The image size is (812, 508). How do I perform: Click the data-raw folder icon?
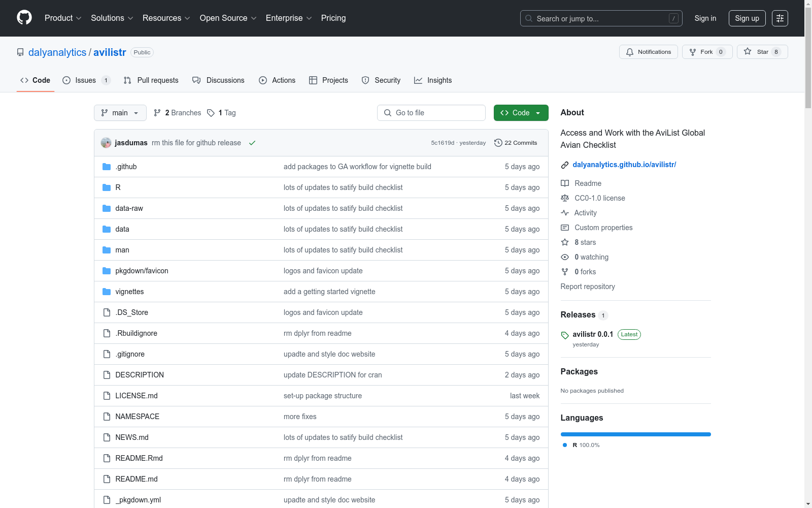coord(107,208)
